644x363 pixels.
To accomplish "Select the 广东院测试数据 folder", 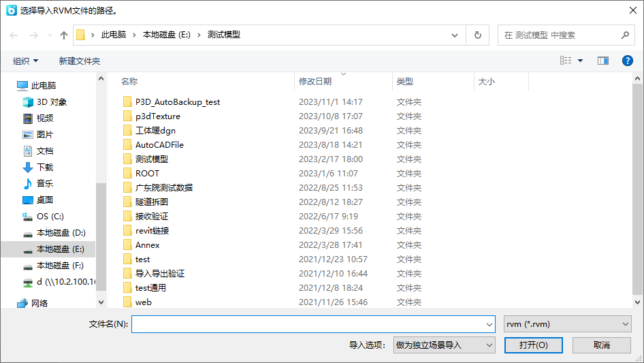I will click(x=164, y=187).
